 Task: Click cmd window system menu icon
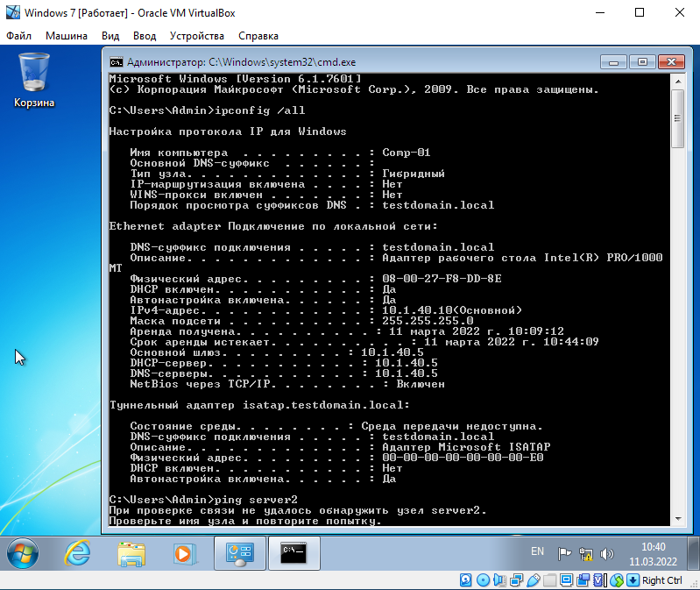116,62
